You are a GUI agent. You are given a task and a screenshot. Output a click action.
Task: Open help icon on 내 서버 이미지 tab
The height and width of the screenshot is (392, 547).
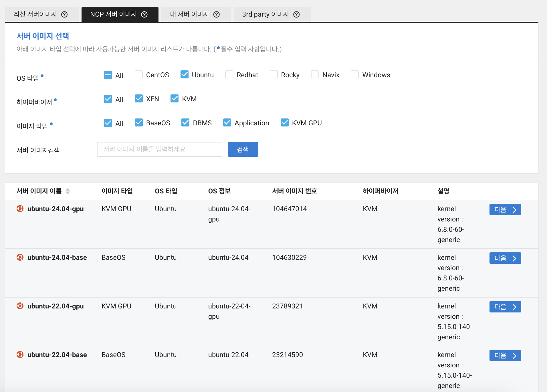pyautogui.click(x=217, y=14)
